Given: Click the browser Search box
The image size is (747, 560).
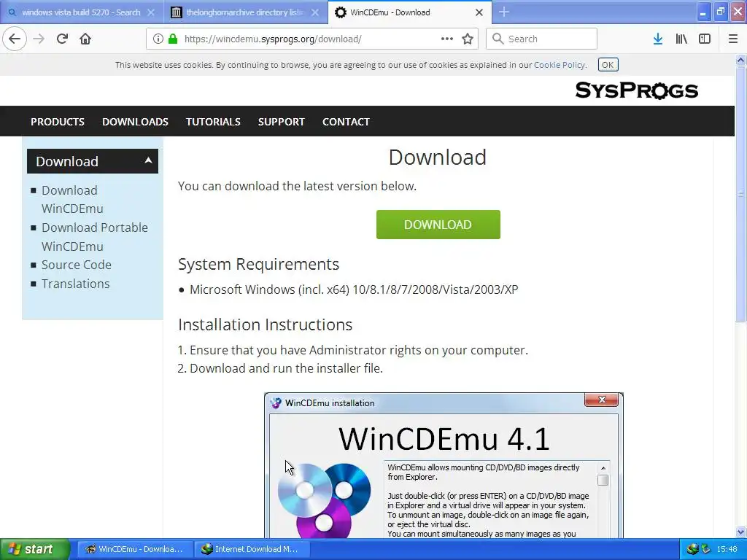Looking at the screenshot, I should coord(542,39).
